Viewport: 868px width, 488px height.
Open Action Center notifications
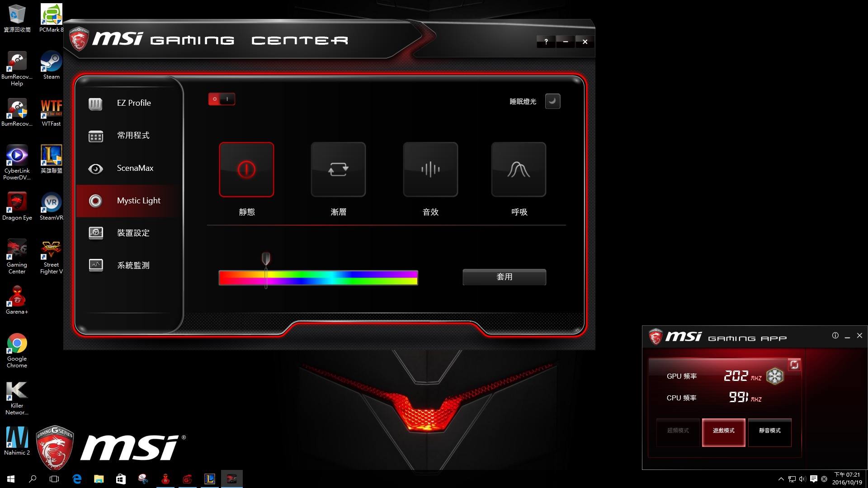tap(814, 479)
